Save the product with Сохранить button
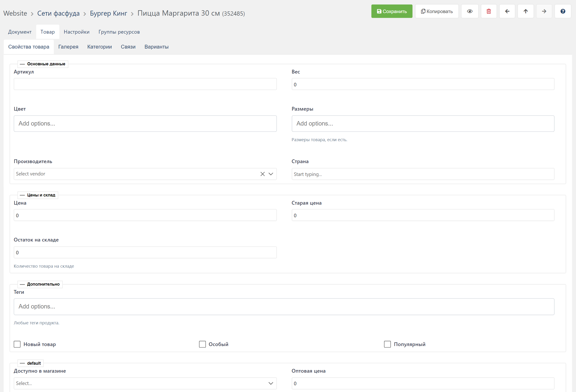The height and width of the screenshot is (392, 576). tap(392, 11)
